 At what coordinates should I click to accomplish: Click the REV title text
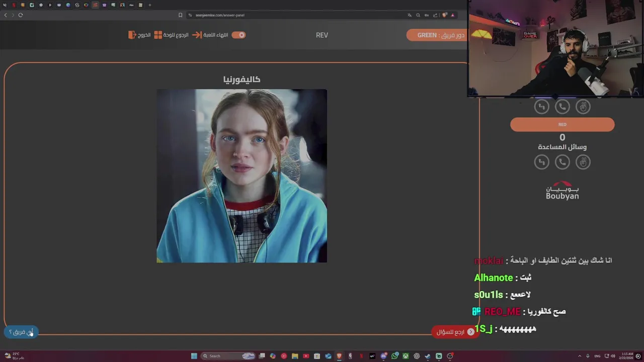click(322, 35)
